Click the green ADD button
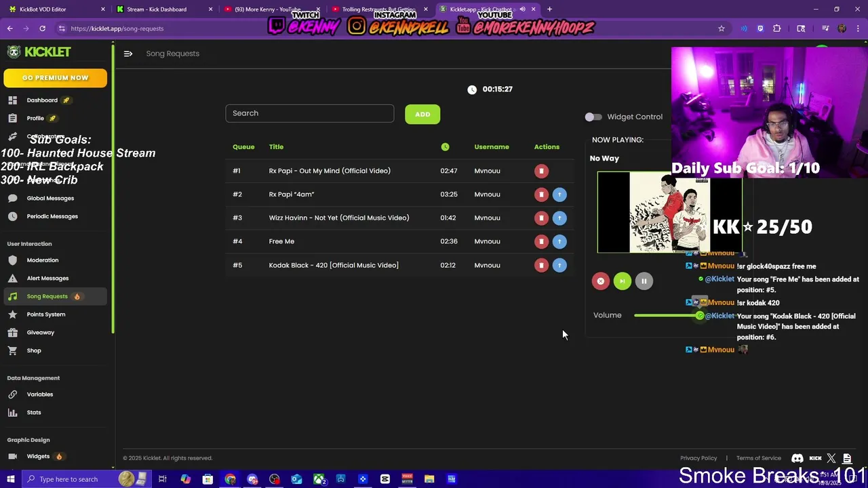Viewport: 868px width, 488px height. 422,115
